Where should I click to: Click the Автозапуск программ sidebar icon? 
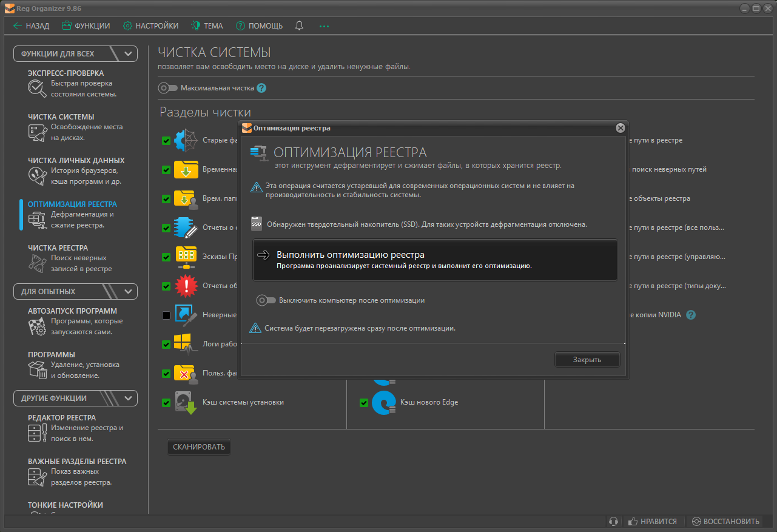[37, 326]
